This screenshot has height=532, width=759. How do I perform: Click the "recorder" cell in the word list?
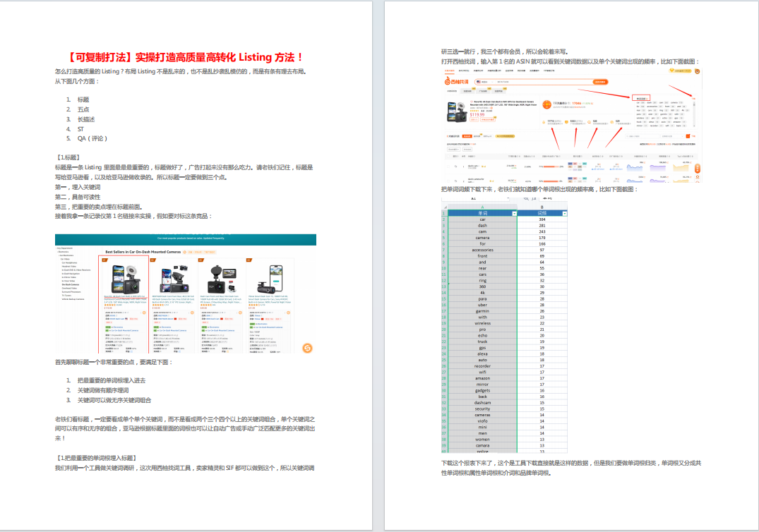tap(483, 366)
